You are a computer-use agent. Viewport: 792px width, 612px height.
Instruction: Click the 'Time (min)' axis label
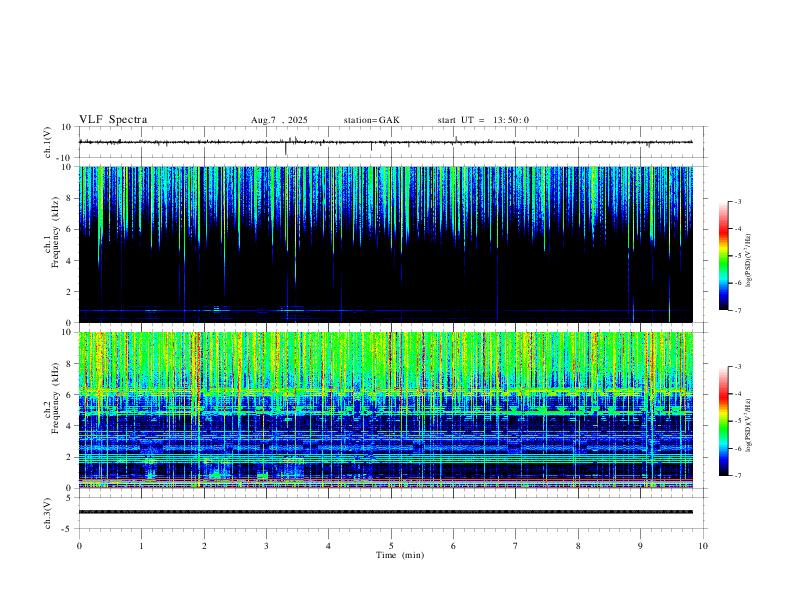coord(400,555)
